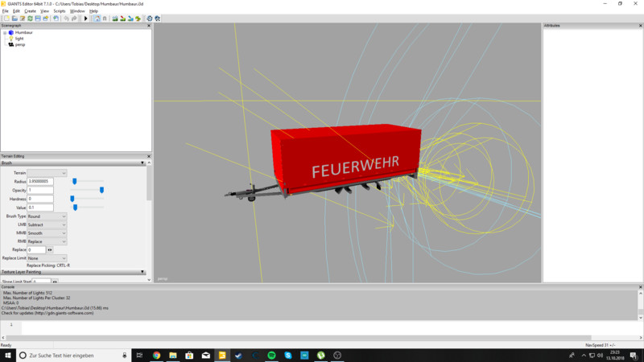The image size is (644, 362).
Task: Open the Create menu
Action: coord(29,10)
